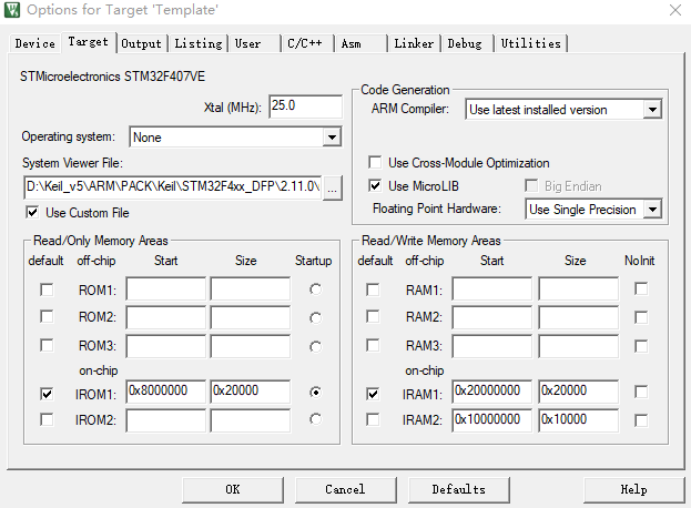692x509 pixels.
Task: Click the ROM2 Size field
Action: point(250,317)
